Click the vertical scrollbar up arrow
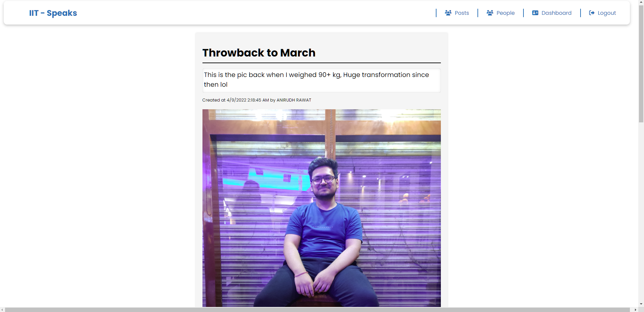This screenshot has width=644, height=312. pyautogui.click(x=641, y=2)
